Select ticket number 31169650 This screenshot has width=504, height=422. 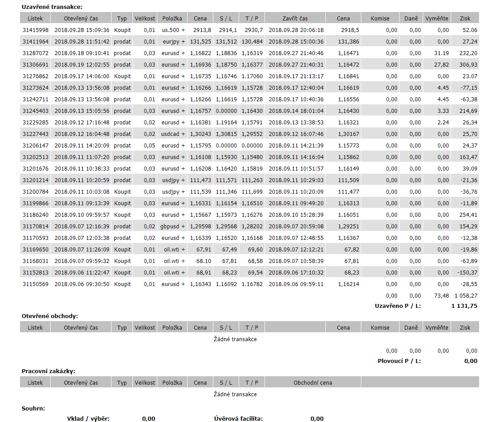pos(36,250)
